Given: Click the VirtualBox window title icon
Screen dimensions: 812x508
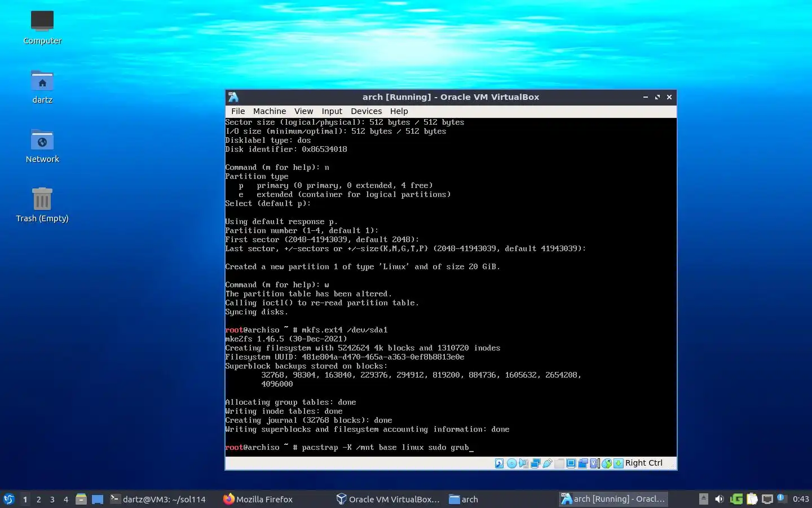Looking at the screenshot, I should [x=233, y=97].
